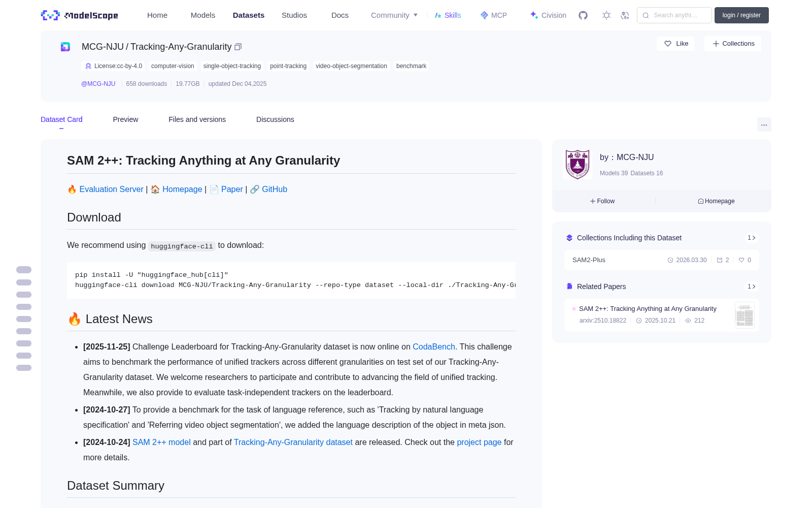The image size is (812, 508).
Task: Go to Home in navigation
Action: pyautogui.click(x=157, y=15)
